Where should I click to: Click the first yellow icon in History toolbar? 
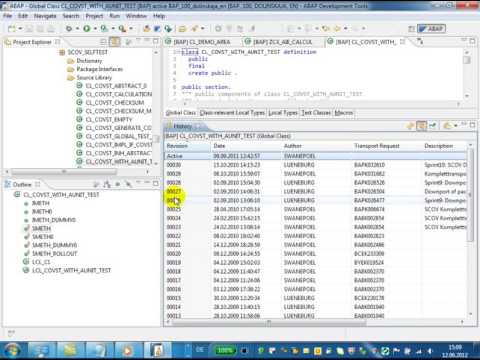(410, 126)
